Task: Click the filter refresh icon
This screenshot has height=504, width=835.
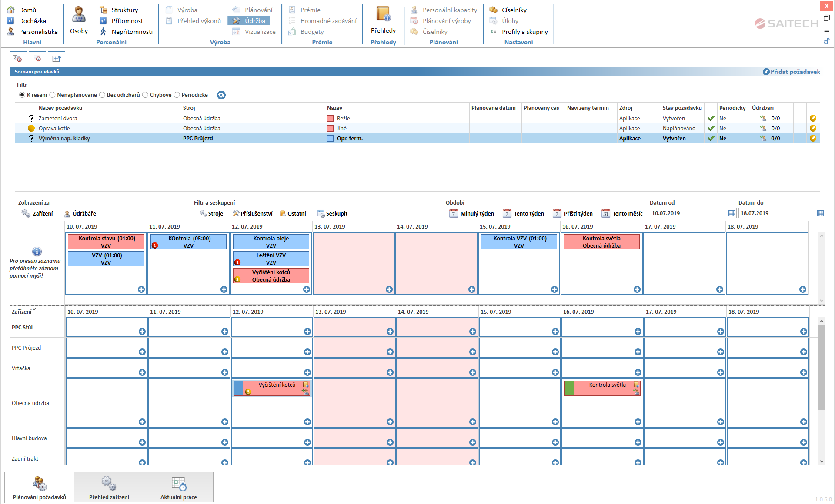Action: 221,95
